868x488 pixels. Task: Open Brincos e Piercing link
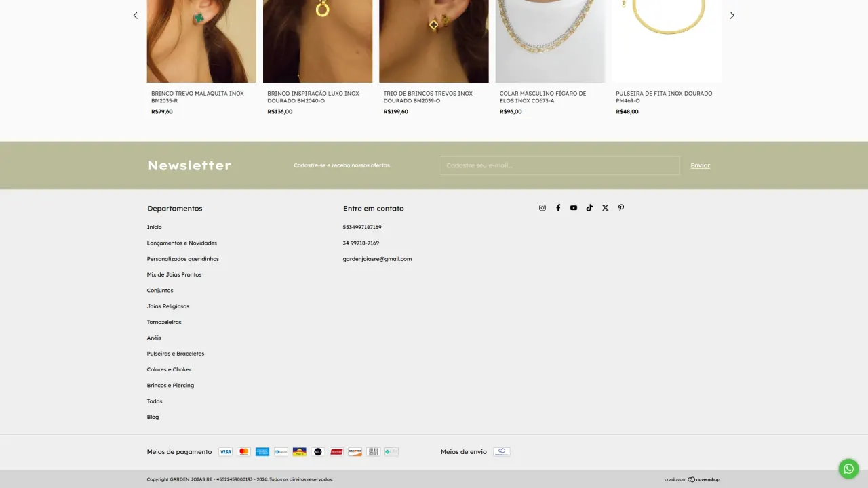click(170, 385)
